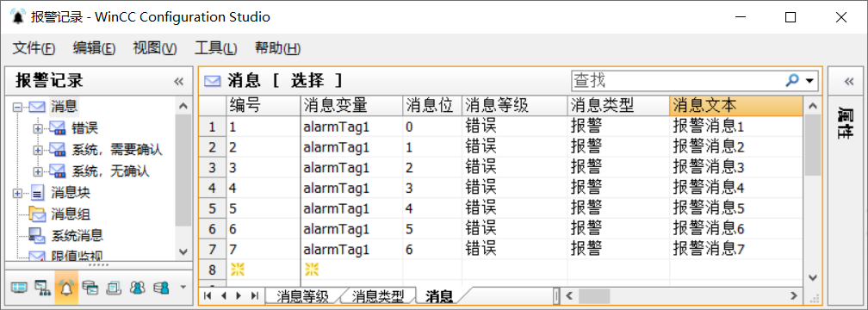Select row header 7 in the table
868x310 pixels.
213,250
